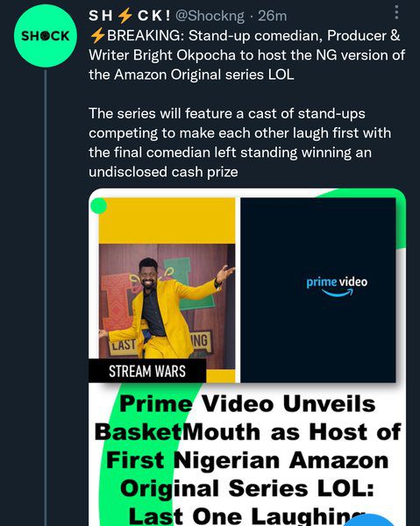Click the lightning bolt in the SH⚡CK name

(x=125, y=16)
